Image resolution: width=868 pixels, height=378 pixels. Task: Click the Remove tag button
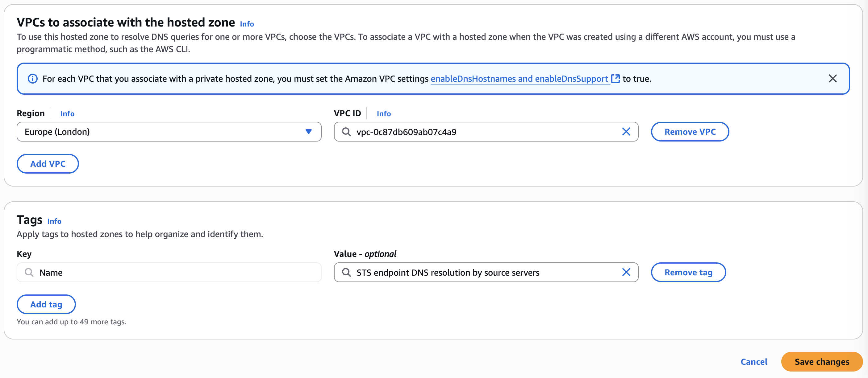[688, 272]
